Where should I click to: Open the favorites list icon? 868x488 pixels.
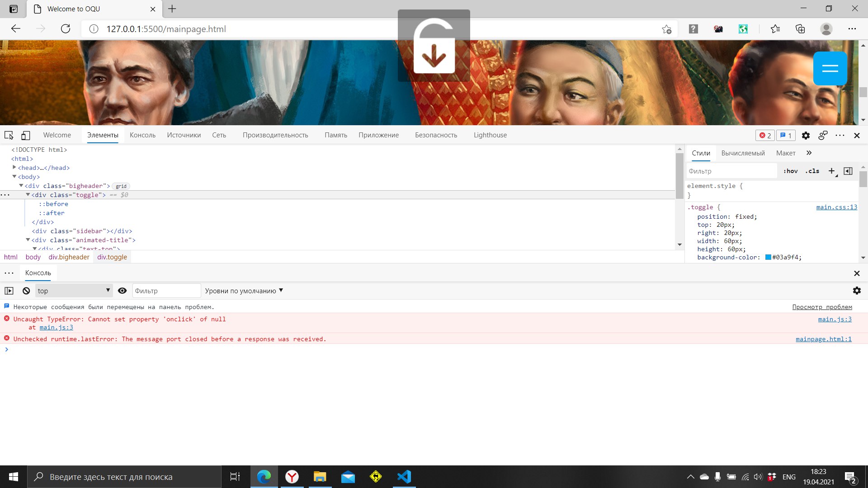[775, 29]
